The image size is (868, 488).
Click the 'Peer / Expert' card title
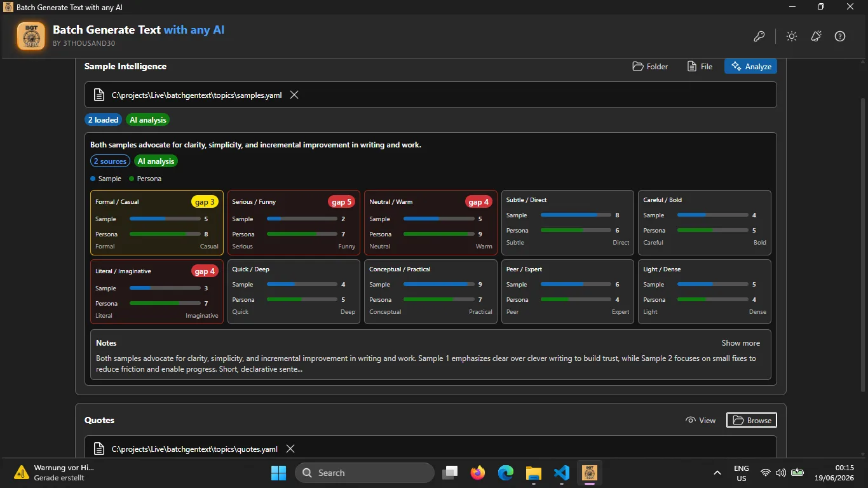[524, 269]
